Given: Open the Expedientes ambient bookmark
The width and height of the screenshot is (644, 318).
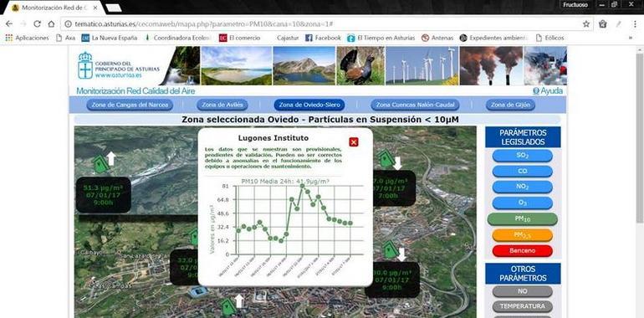Looking at the screenshot, I should pos(493,38).
